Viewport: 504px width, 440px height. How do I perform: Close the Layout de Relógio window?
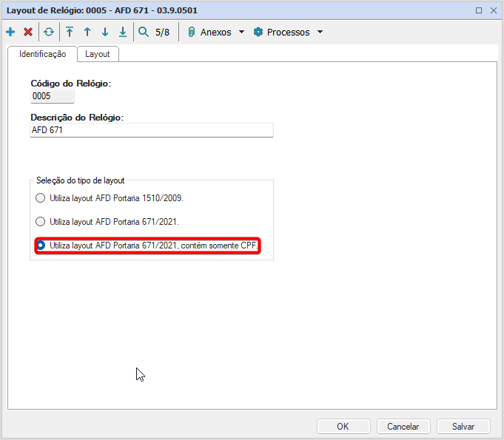494,10
